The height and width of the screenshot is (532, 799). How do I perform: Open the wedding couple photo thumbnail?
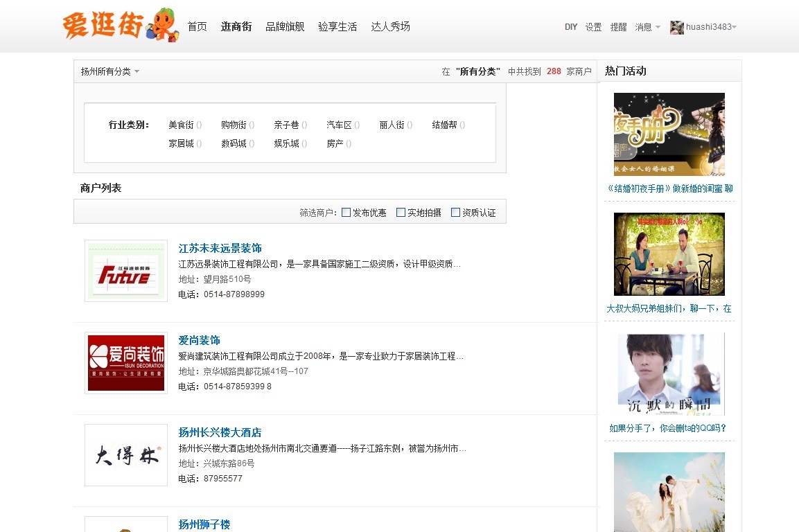(x=669, y=493)
